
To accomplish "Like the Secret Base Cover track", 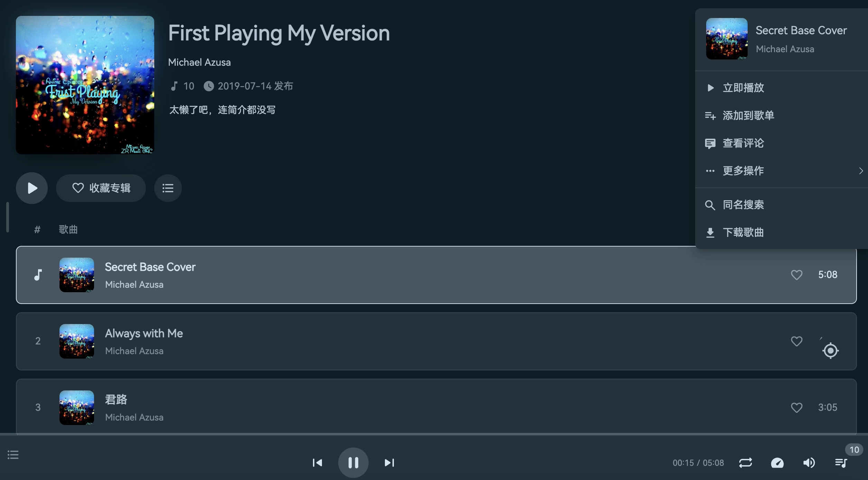I will coord(796,275).
